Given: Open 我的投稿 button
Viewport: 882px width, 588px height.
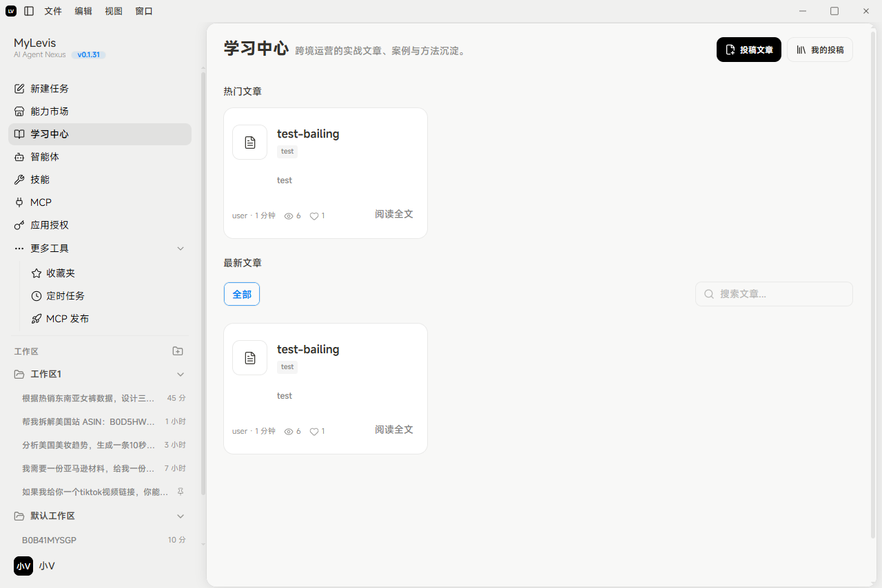Looking at the screenshot, I should click(x=820, y=50).
